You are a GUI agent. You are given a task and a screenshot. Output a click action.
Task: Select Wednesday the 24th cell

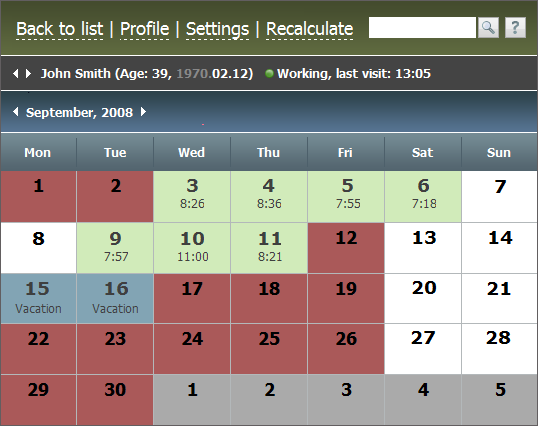click(192, 349)
